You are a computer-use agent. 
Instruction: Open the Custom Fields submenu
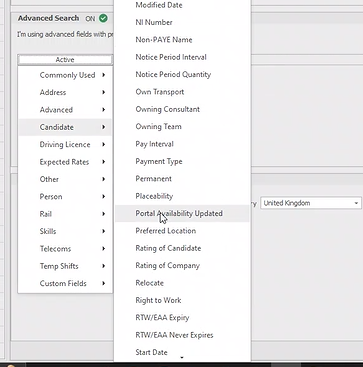tap(66, 283)
